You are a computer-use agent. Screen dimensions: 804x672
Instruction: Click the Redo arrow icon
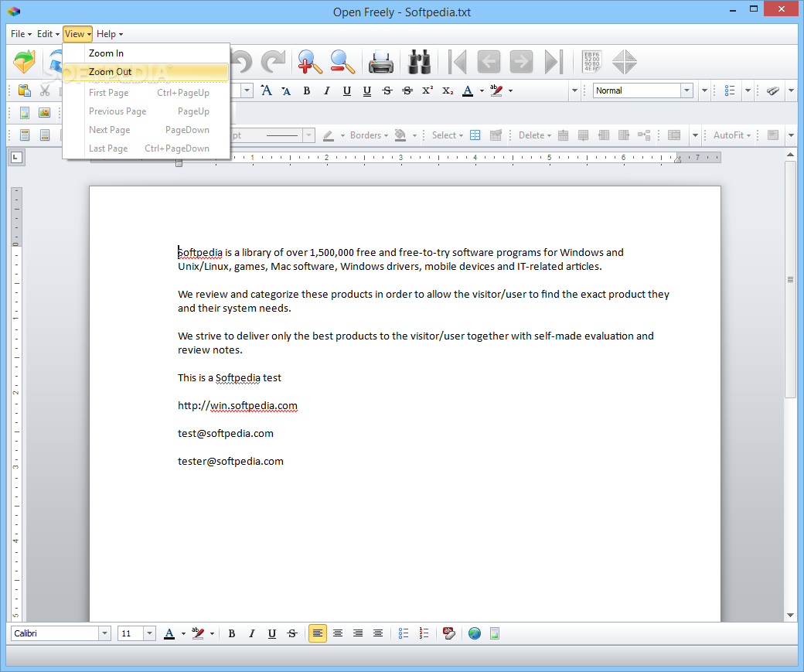(274, 62)
